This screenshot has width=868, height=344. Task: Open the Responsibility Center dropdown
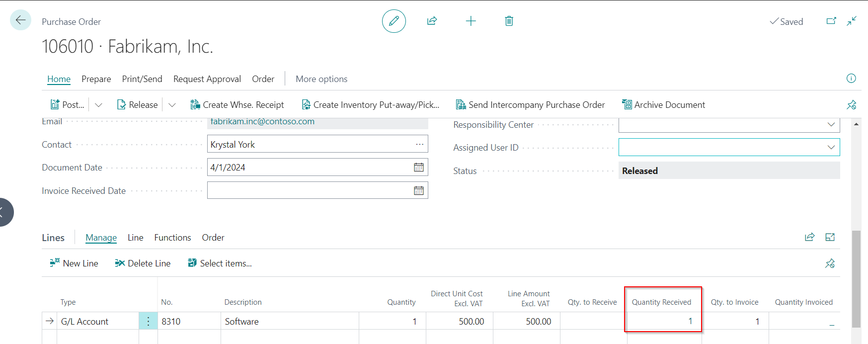(x=831, y=124)
